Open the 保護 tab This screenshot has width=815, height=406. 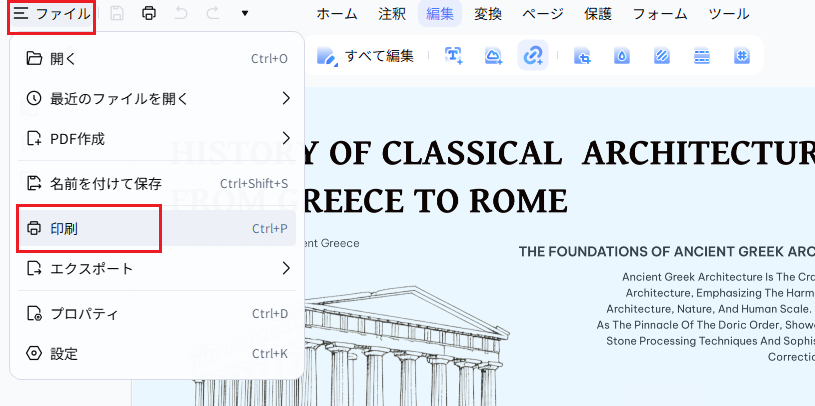click(598, 14)
